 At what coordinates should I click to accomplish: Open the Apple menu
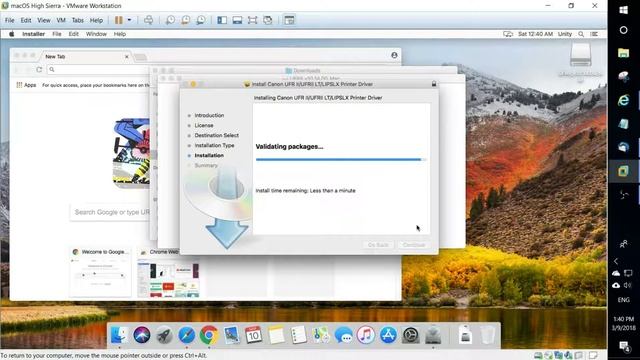[x=11, y=34]
